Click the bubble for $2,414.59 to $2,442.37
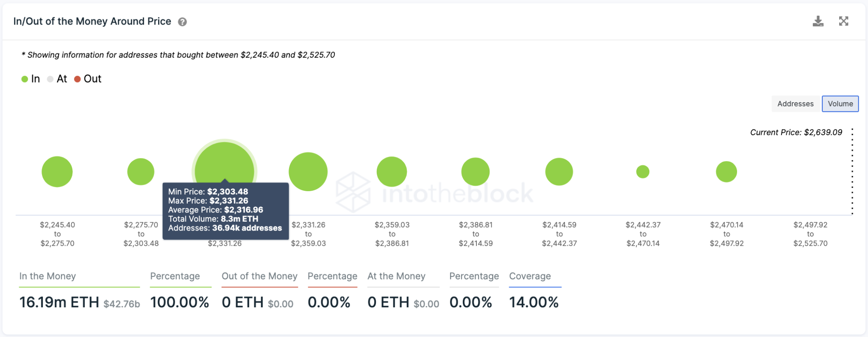Screen dimensions: 868x337 click(x=559, y=172)
